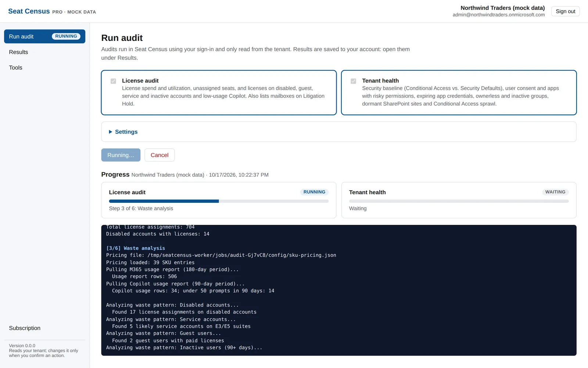The width and height of the screenshot is (588, 368).
Task: Click 'Disabled accounts with licenses: 14' log line
Action: (158, 234)
